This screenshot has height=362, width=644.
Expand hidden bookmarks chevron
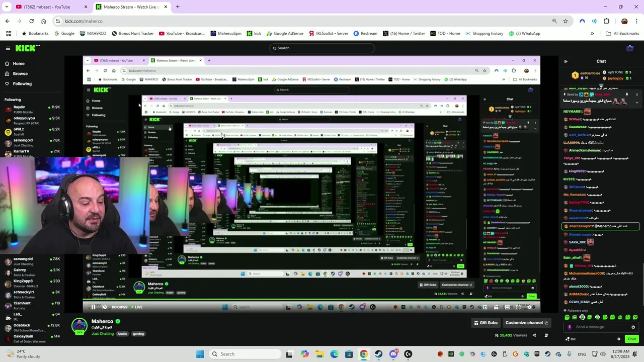click(x=592, y=34)
